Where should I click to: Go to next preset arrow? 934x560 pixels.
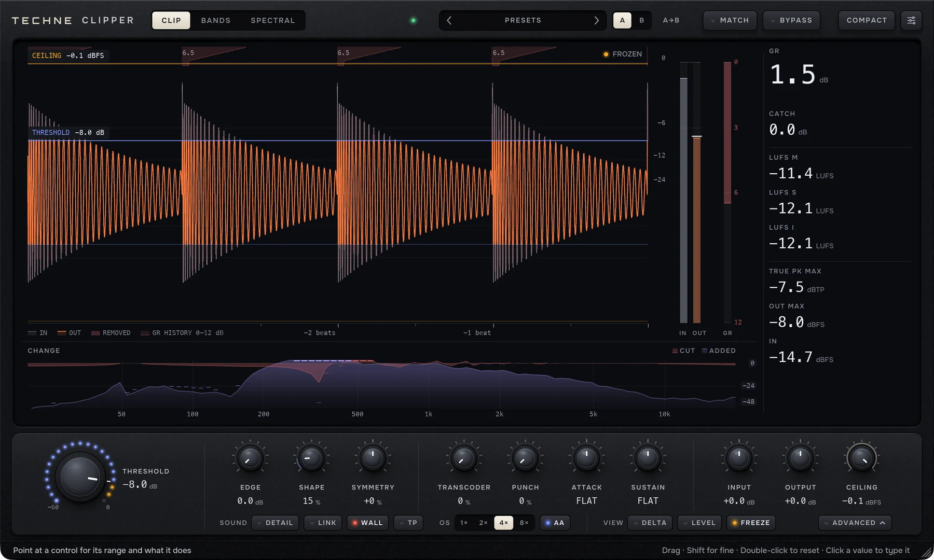pos(596,20)
